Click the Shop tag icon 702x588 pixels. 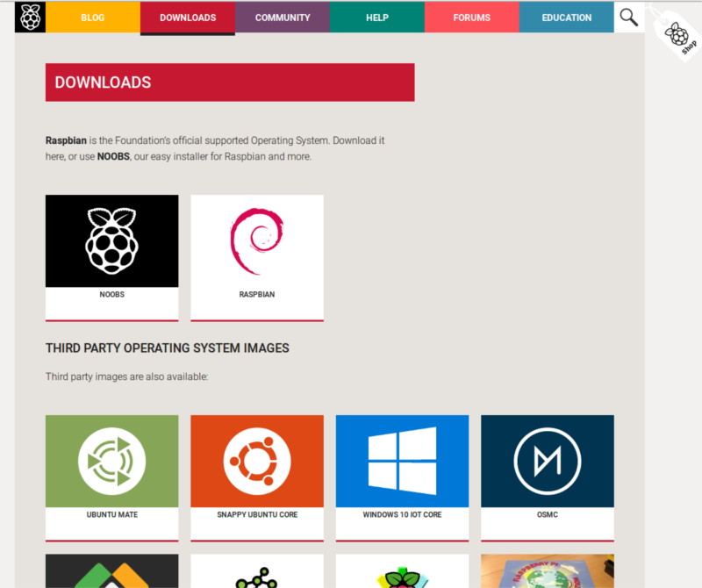[x=679, y=37]
